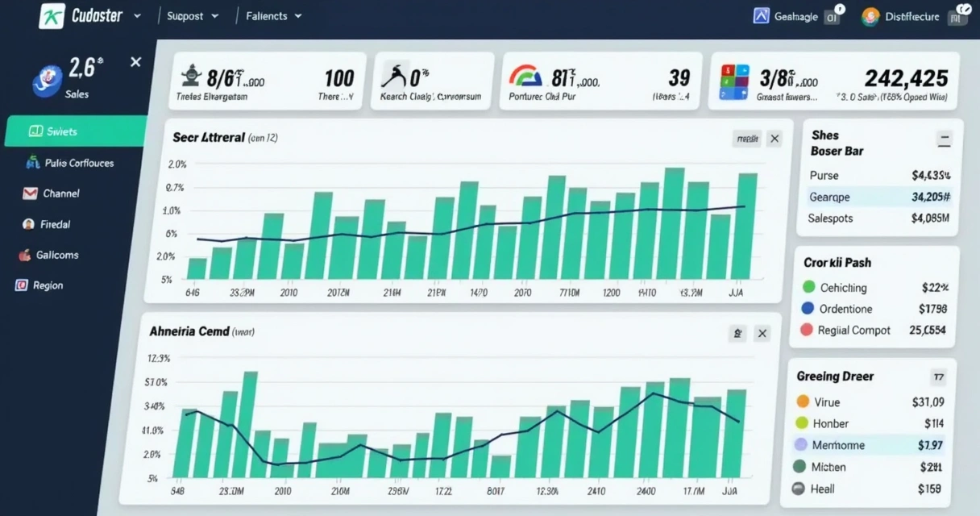
Task: Click the Treles Elvargetsm card icon
Action: (190, 76)
